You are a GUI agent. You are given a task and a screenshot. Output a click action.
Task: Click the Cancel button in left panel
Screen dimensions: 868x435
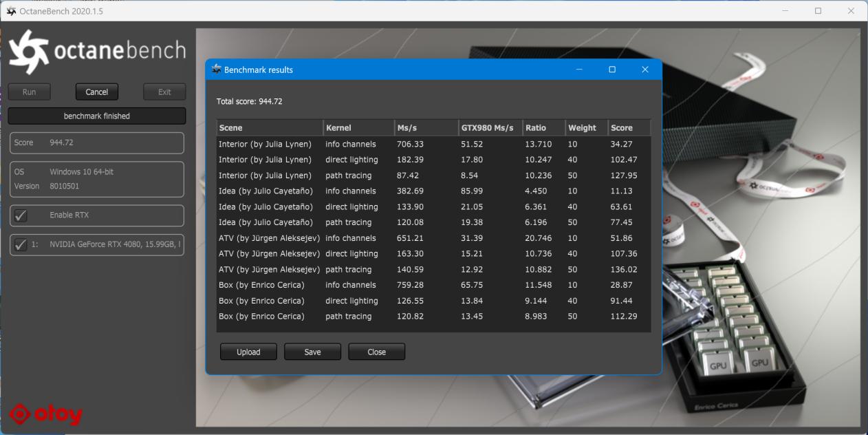click(96, 92)
